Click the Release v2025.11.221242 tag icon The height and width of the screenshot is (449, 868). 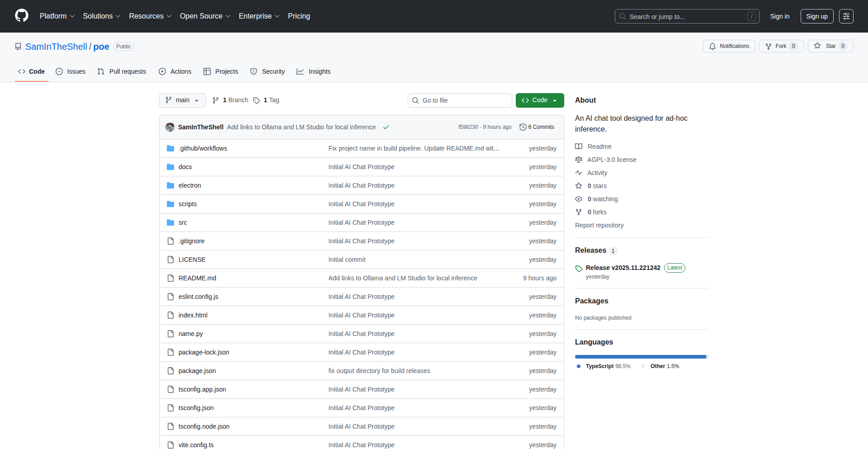coord(579,268)
